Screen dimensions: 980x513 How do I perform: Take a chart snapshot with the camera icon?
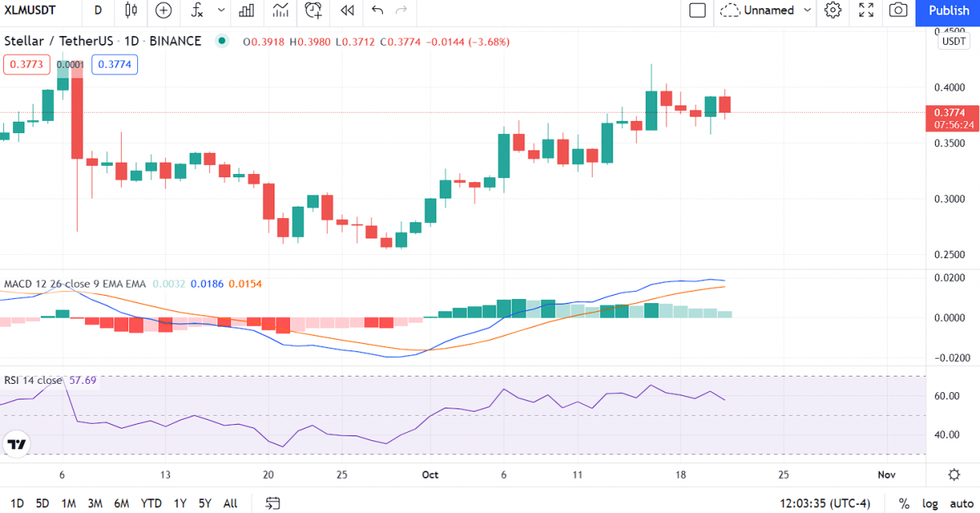[x=898, y=11]
